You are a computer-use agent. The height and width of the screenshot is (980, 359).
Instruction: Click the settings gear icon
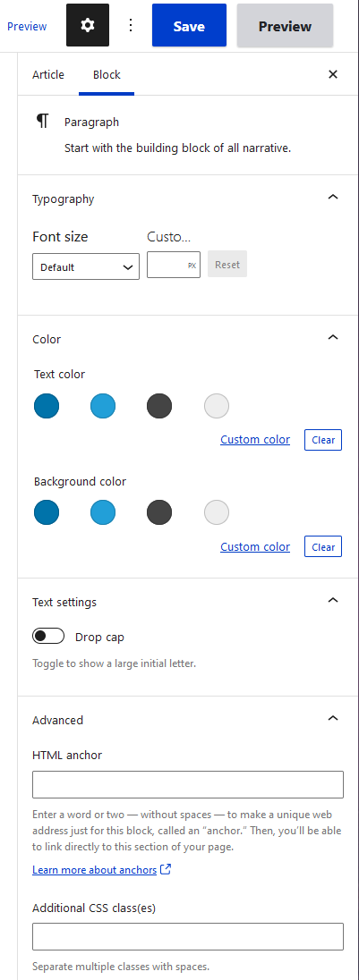(x=88, y=26)
